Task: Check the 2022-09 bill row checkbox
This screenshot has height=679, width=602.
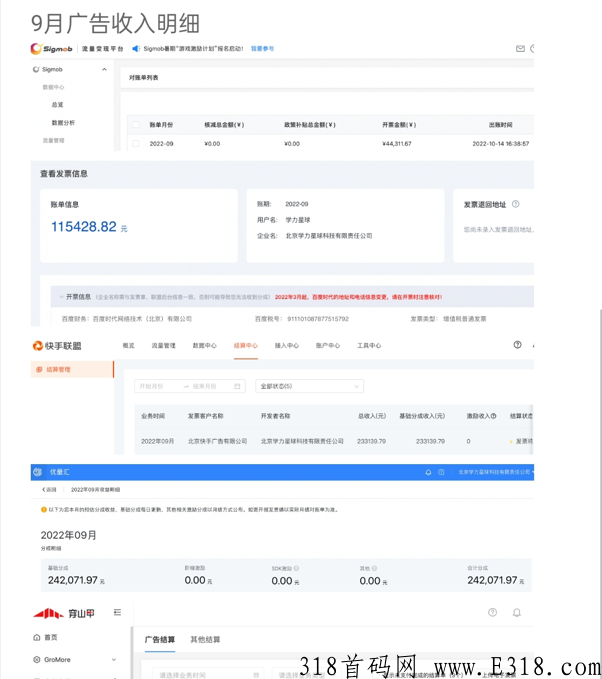Action: click(x=136, y=143)
